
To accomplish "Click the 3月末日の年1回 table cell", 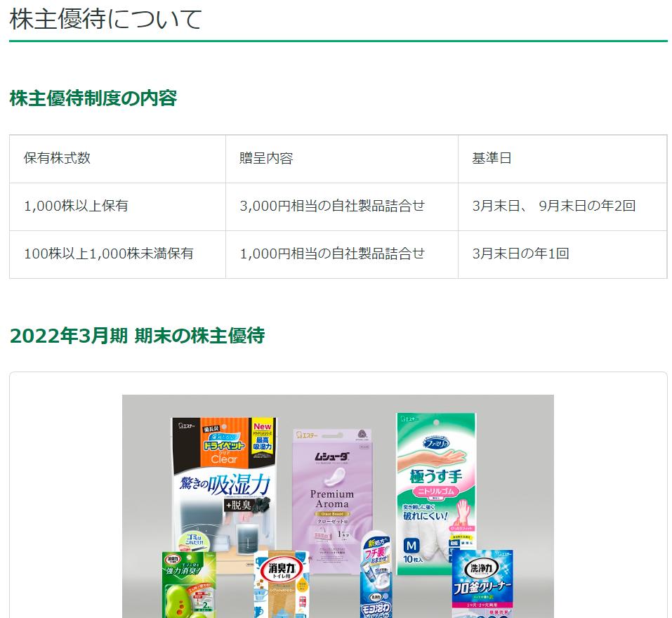I will point(520,254).
